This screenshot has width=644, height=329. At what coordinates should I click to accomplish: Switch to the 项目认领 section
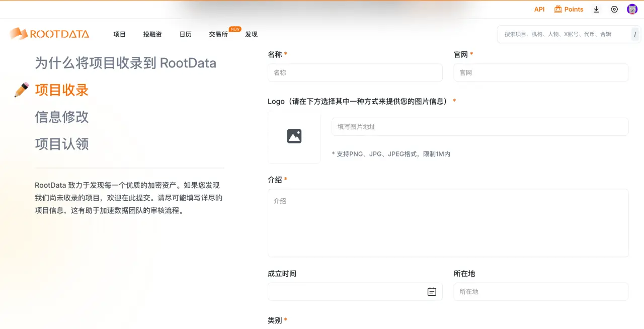pos(62,144)
